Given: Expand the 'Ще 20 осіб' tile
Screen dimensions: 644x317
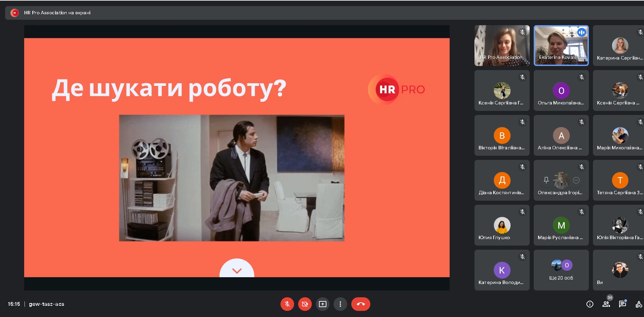Looking at the screenshot, I should 561,270.
